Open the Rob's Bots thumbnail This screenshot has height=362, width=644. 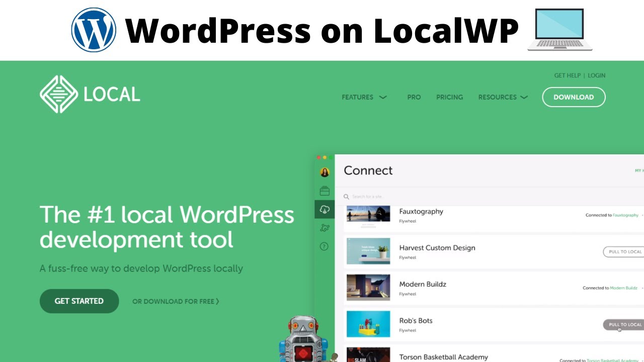pos(368,324)
